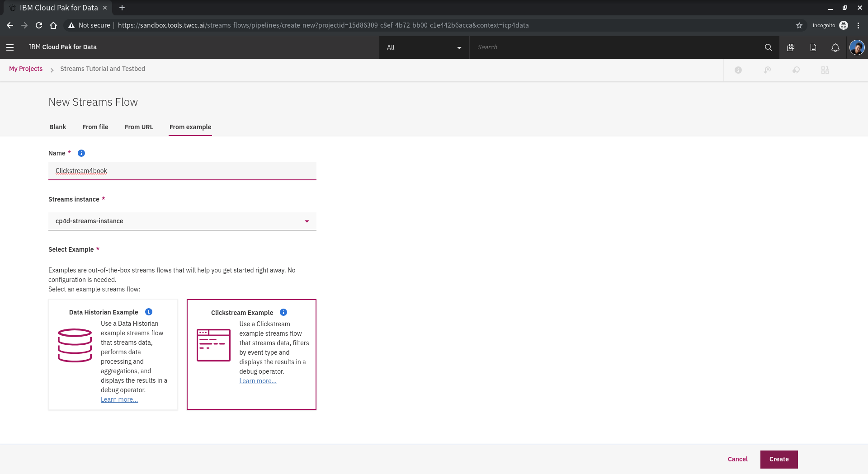
Task: Expand the Streams instance dropdown
Action: [182, 221]
